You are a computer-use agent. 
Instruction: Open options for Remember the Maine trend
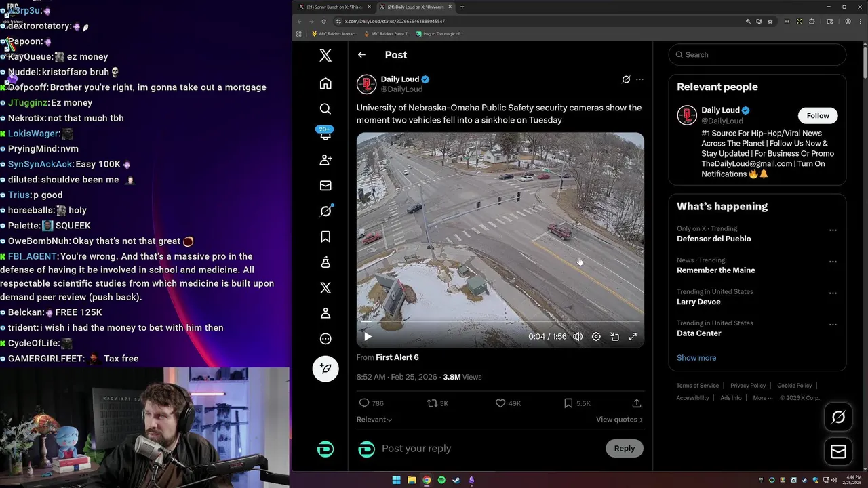[x=833, y=262]
